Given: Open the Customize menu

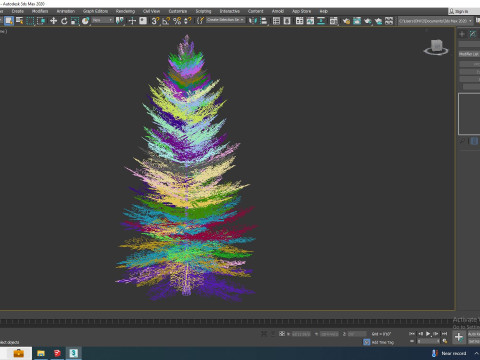Looking at the screenshot, I should point(178,11).
